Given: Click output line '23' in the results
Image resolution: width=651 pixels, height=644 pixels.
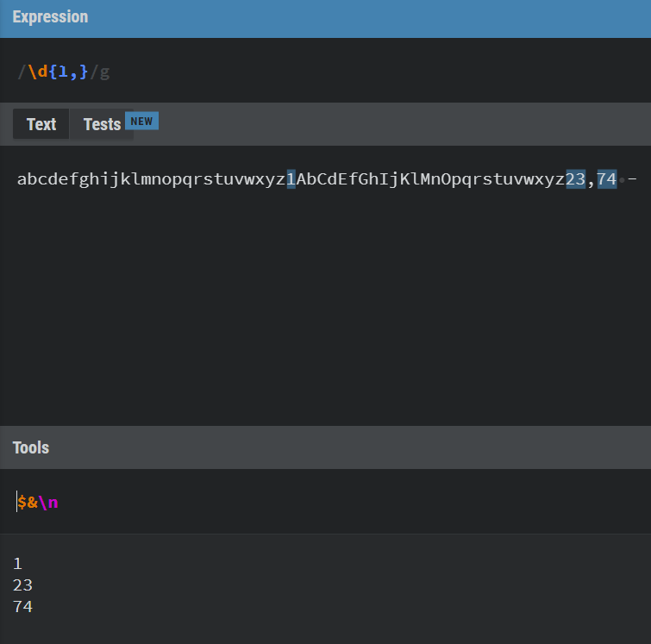Looking at the screenshot, I should [x=22, y=585].
